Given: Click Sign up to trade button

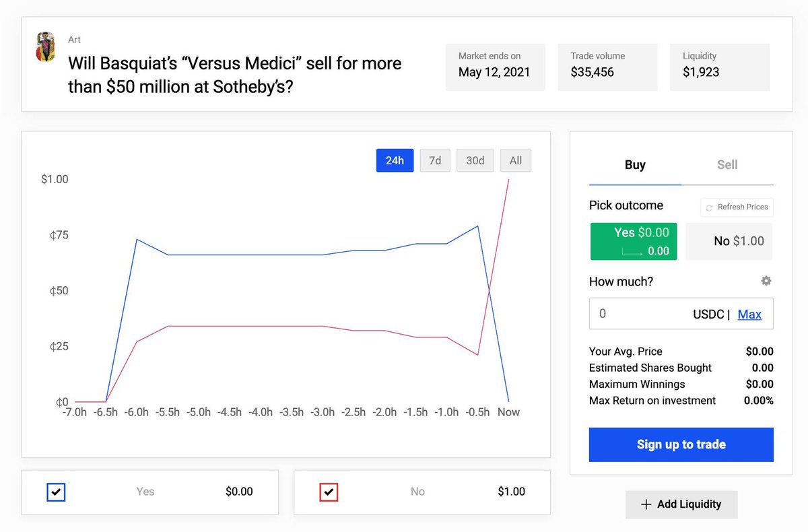Looking at the screenshot, I should [x=681, y=444].
